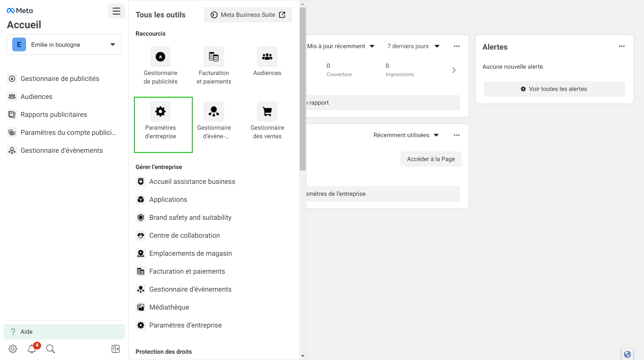Open notifications bell with 4 badge
The image size is (644, 360).
(32, 349)
